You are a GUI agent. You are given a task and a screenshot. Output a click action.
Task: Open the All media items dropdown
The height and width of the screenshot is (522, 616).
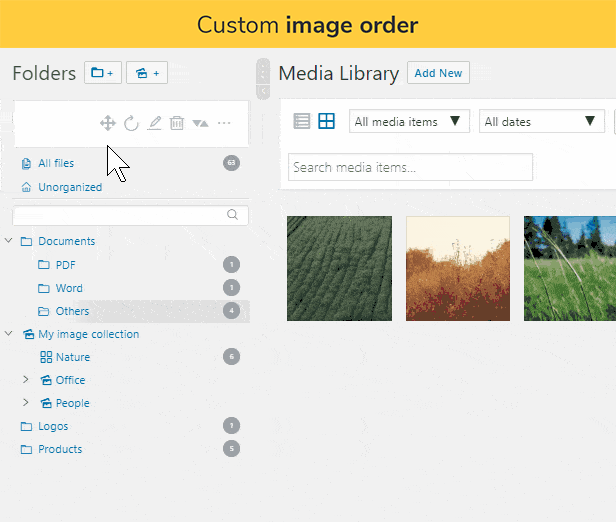tap(410, 122)
